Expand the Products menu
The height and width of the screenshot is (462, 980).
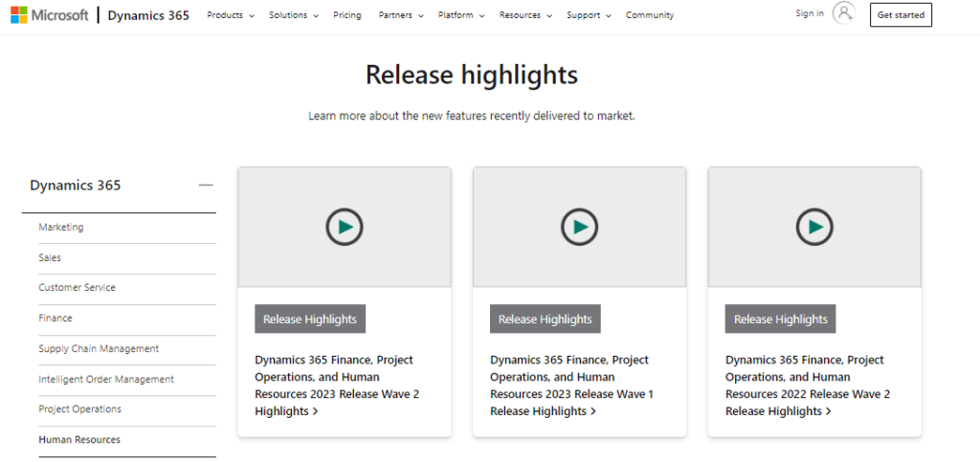click(231, 15)
